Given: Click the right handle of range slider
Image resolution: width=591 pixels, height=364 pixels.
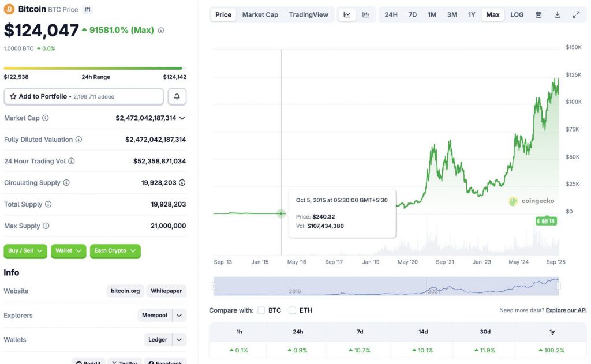Looking at the screenshot, I should click(558, 286).
